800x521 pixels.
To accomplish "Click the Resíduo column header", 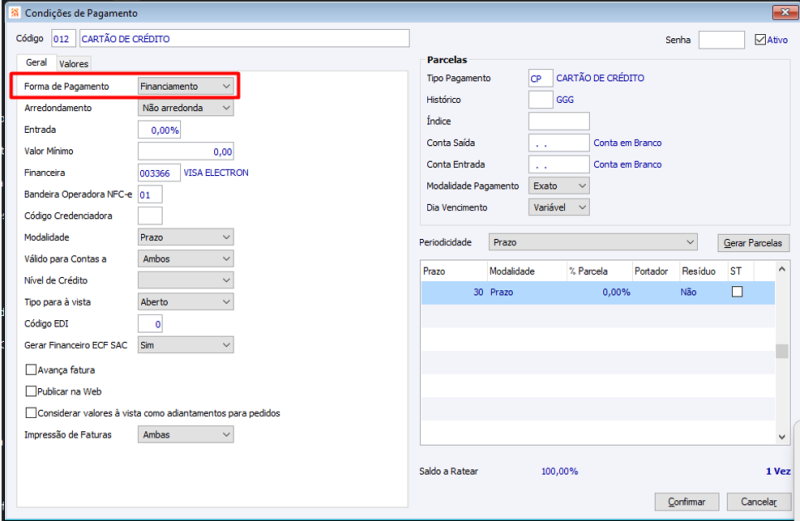I will [x=704, y=271].
